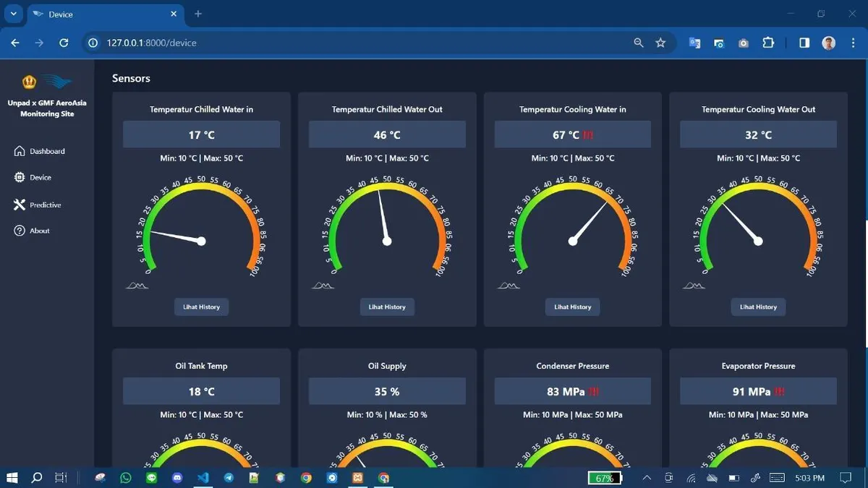Image resolution: width=868 pixels, height=488 pixels.
Task: Click the Oil Tank Temp 18 °C value
Action: pyautogui.click(x=201, y=391)
